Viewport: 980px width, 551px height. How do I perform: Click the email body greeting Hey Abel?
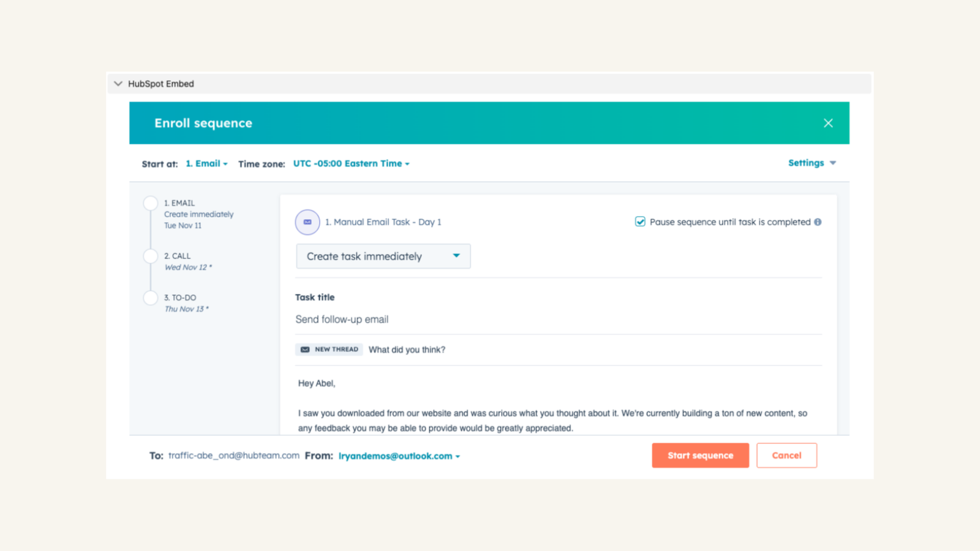(x=317, y=383)
